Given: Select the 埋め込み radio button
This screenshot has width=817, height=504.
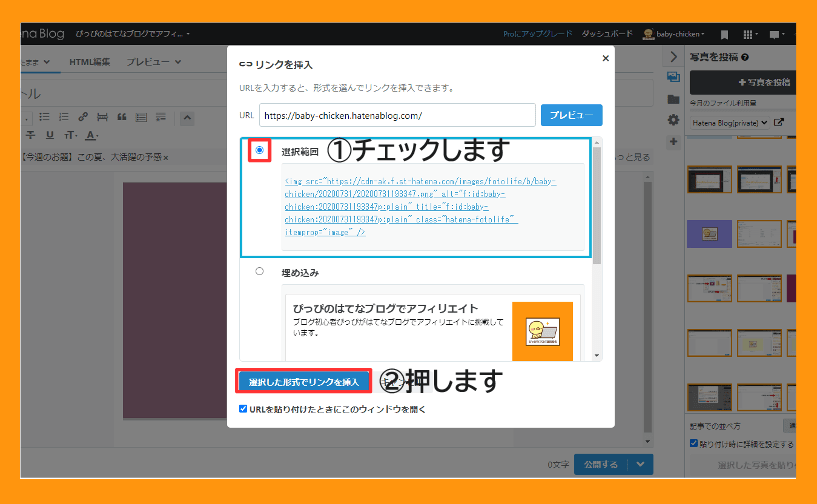Looking at the screenshot, I should point(259,271).
